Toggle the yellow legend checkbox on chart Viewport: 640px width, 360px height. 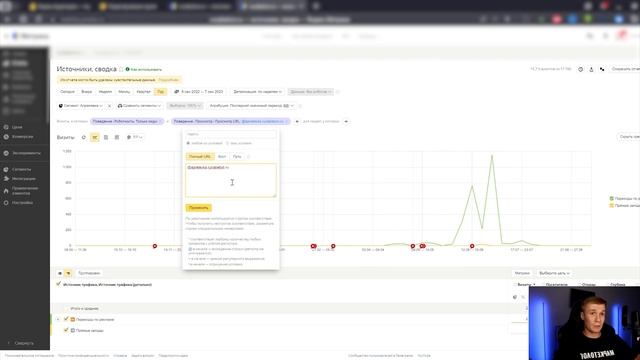(x=611, y=205)
